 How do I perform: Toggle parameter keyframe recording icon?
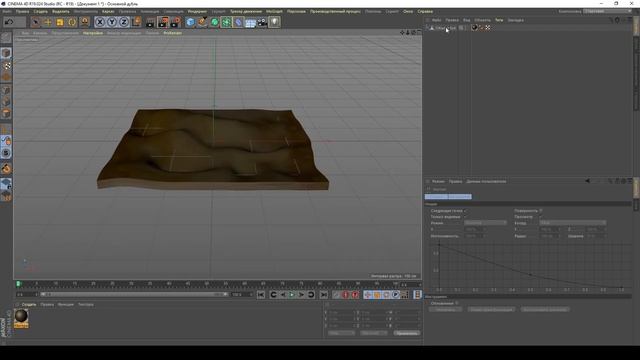click(396, 295)
